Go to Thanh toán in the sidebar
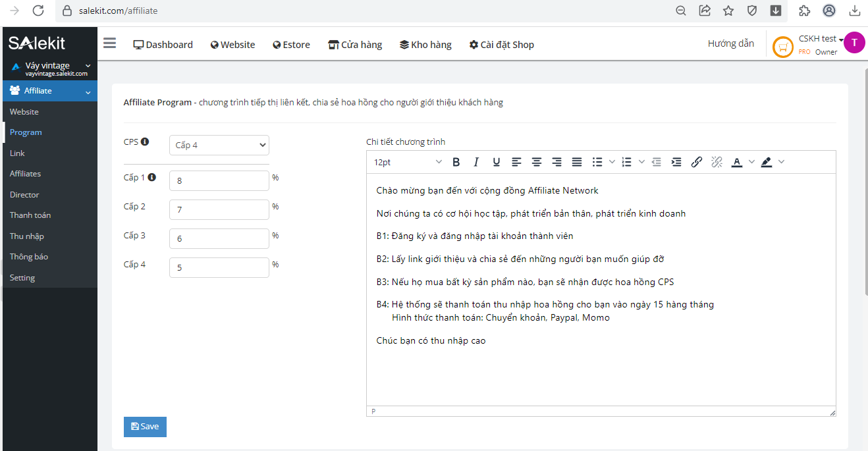 point(30,215)
